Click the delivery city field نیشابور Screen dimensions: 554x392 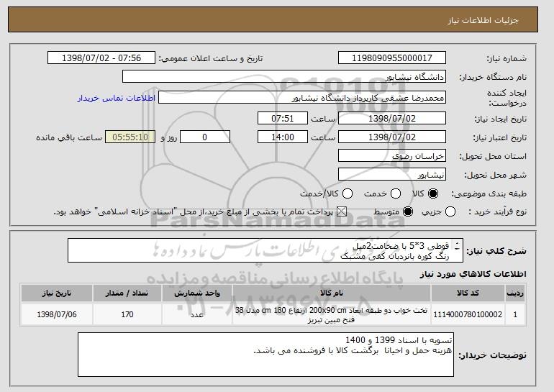coord(392,175)
